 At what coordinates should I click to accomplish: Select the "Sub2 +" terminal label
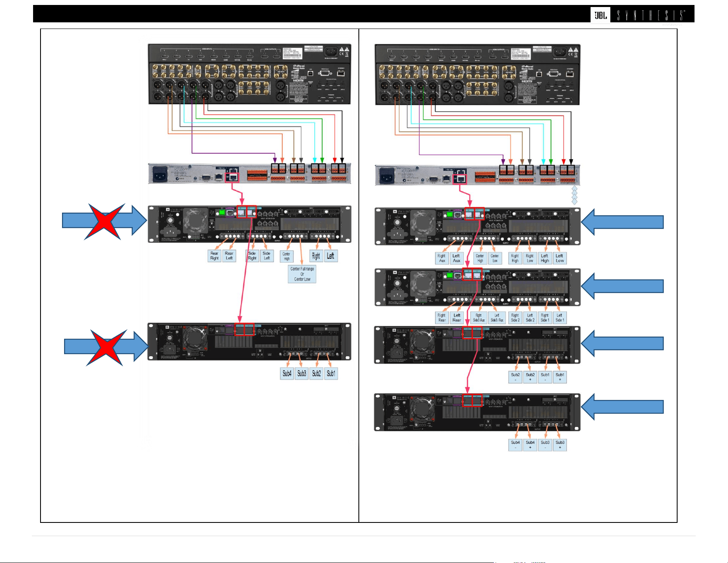[530, 377]
